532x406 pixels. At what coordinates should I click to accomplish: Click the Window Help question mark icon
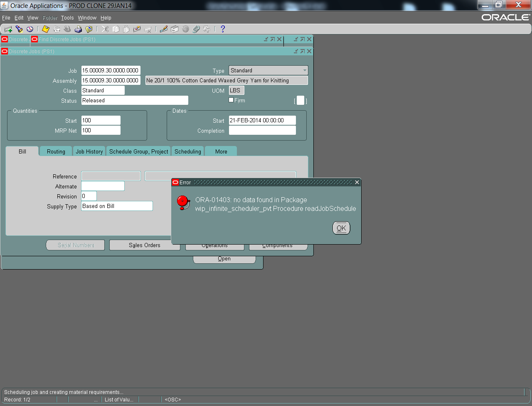[223, 29]
